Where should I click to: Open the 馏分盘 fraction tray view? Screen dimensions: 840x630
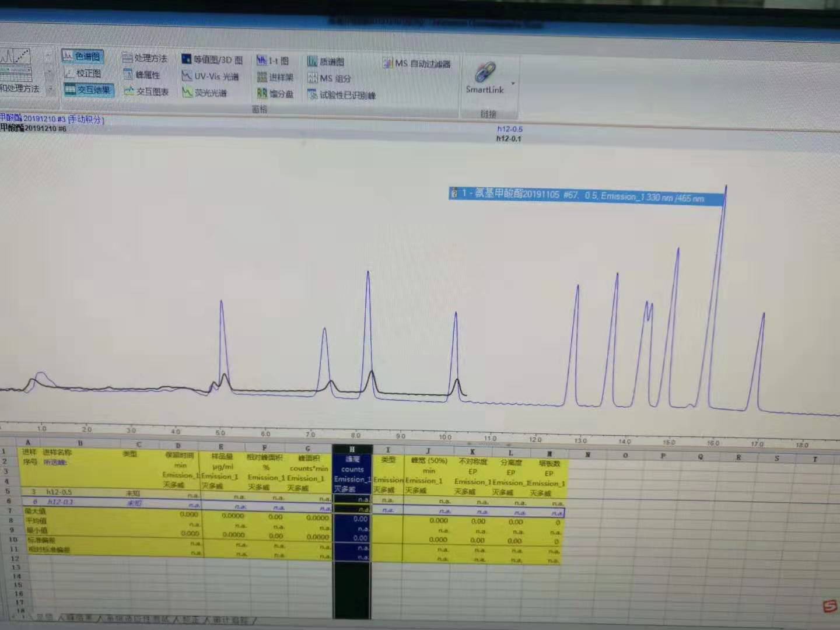pos(275,93)
